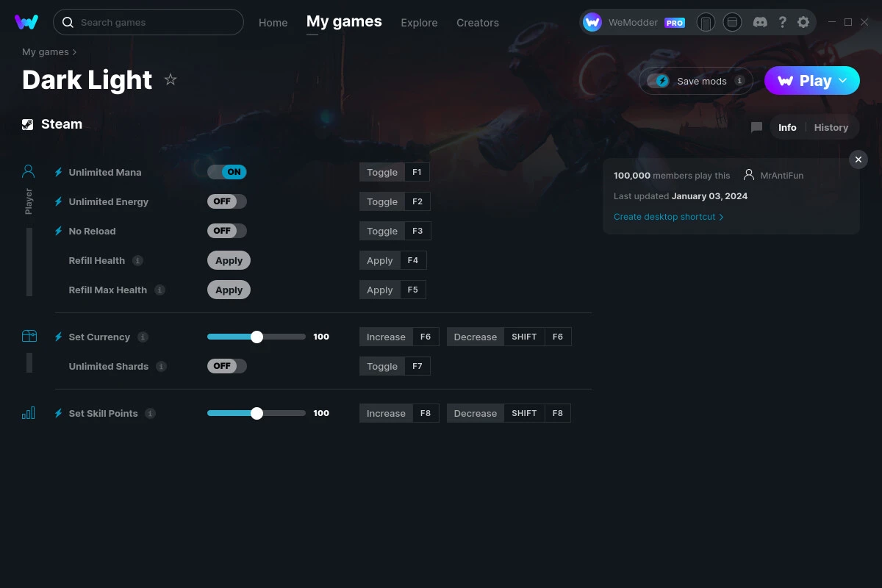
Task: Favorite Dark Light with star icon
Action: point(171,79)
